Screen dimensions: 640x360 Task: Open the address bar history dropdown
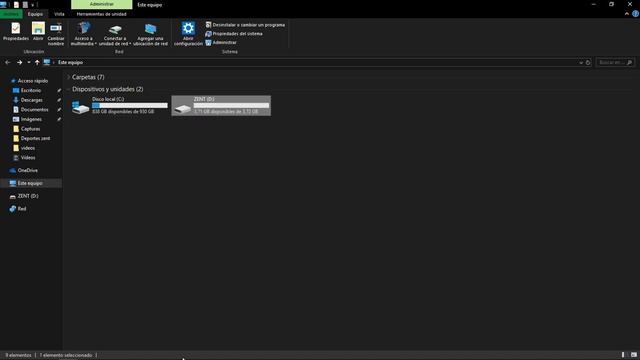pos(581,62)
